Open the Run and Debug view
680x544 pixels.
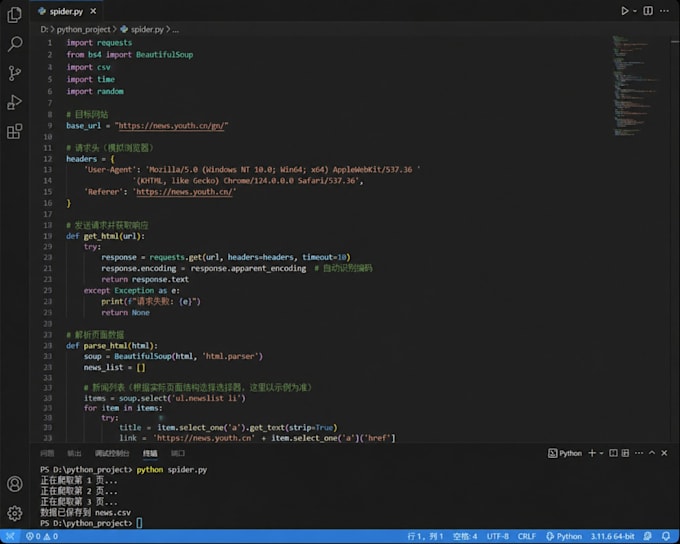(x=15, y=102)
